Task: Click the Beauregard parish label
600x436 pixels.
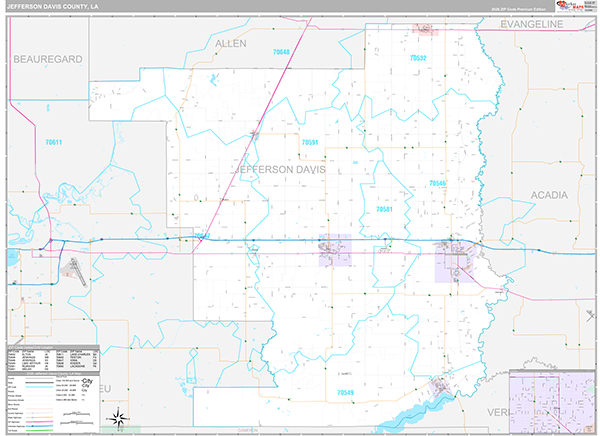Action: pyautogui.click(x=47, y=60)
